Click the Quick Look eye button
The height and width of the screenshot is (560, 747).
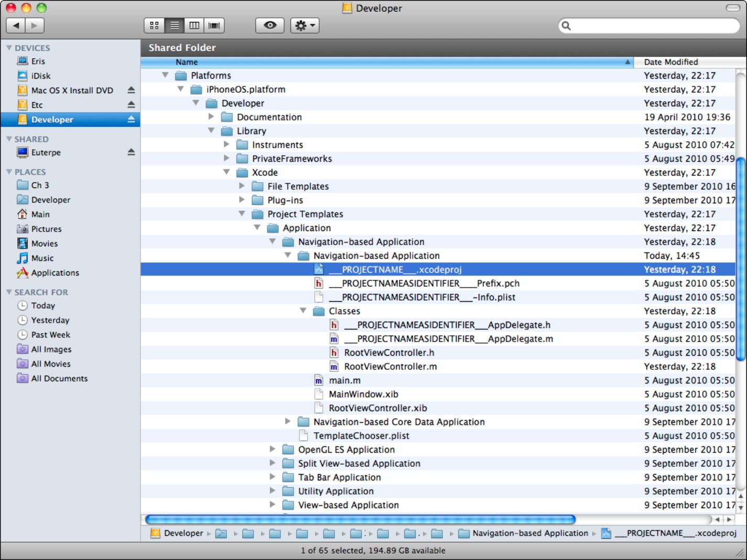pyautogui.click(x=270, y=25)
